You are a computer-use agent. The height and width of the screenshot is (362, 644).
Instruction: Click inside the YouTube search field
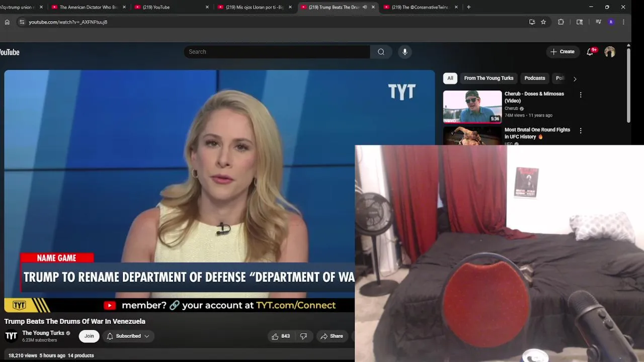pyautogui.click(x=277, y=52)
